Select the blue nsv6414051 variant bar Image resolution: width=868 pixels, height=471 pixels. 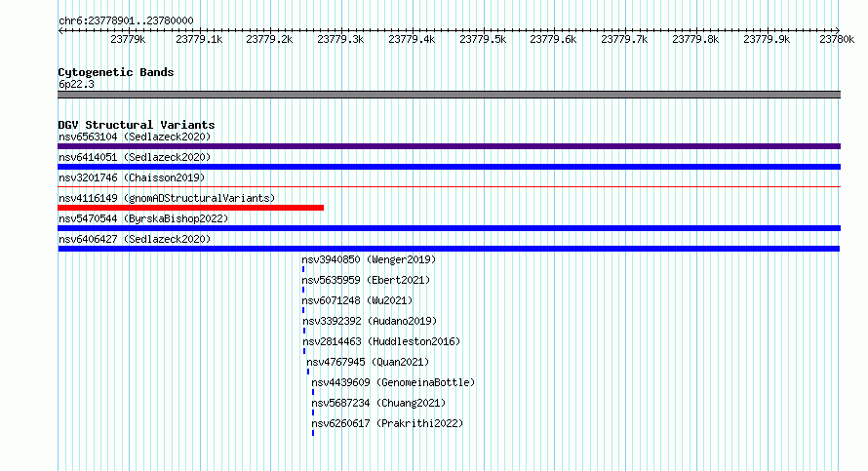coord(449,167)
